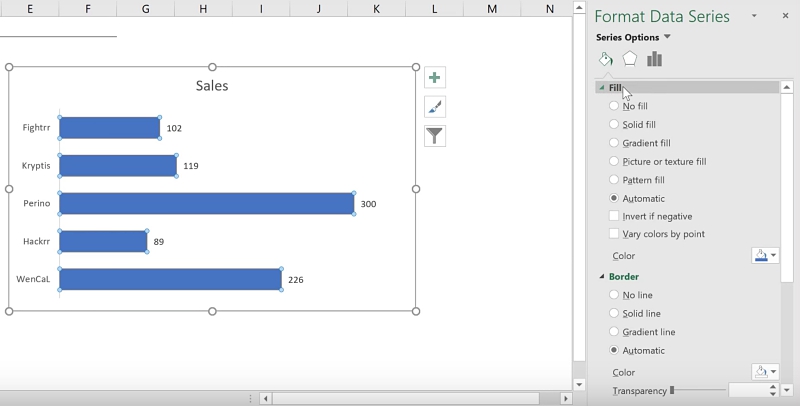Switch to the Effects pentagon icon
Screen dimensions: 800x406
(x=630, y=60)
